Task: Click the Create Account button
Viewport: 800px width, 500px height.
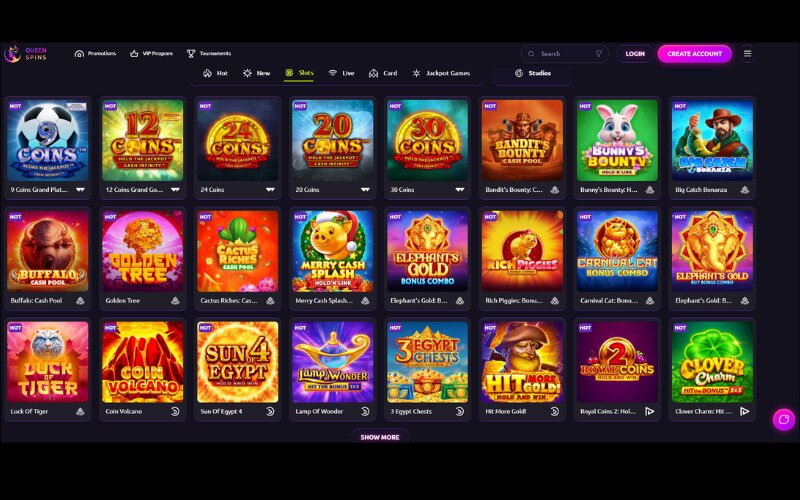Action: click(694, 54)
